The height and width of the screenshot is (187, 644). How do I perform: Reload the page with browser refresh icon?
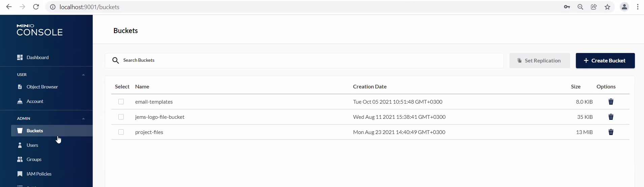point(36,7)
